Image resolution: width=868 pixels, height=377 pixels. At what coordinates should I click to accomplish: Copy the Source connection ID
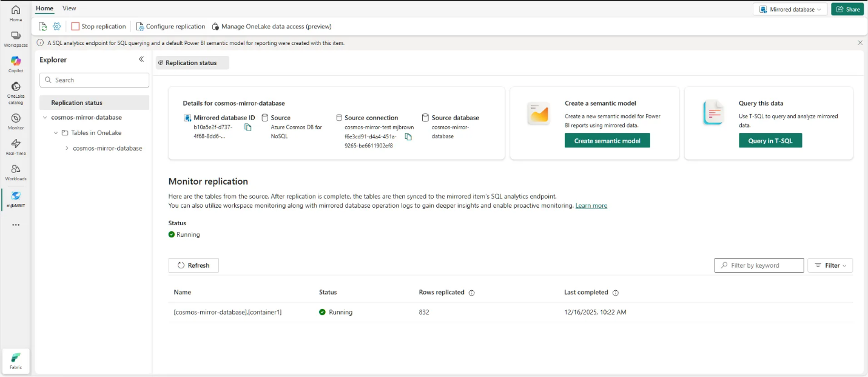click(x=408, y=137)
